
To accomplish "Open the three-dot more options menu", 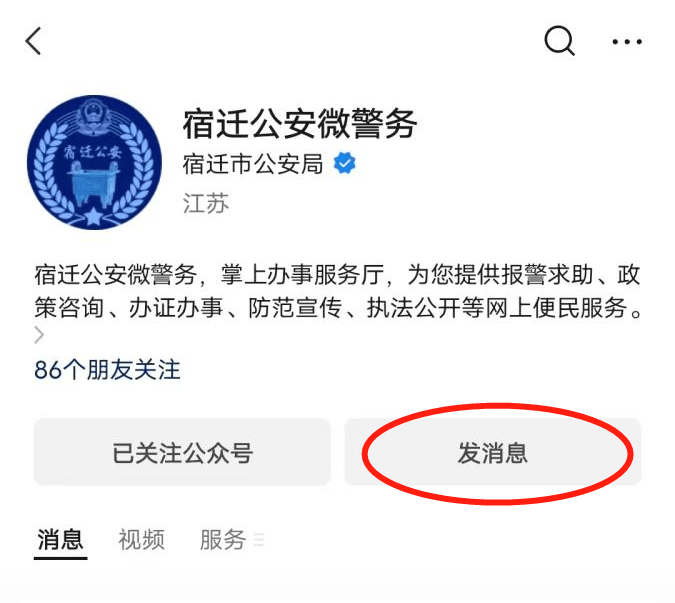I will (627, 42).
